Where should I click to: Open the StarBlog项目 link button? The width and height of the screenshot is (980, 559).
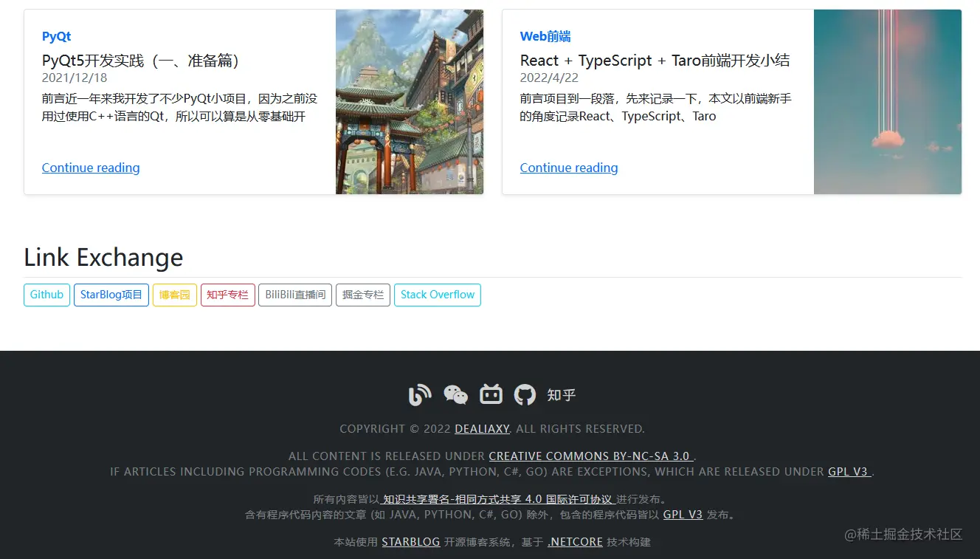pos(111,295)
